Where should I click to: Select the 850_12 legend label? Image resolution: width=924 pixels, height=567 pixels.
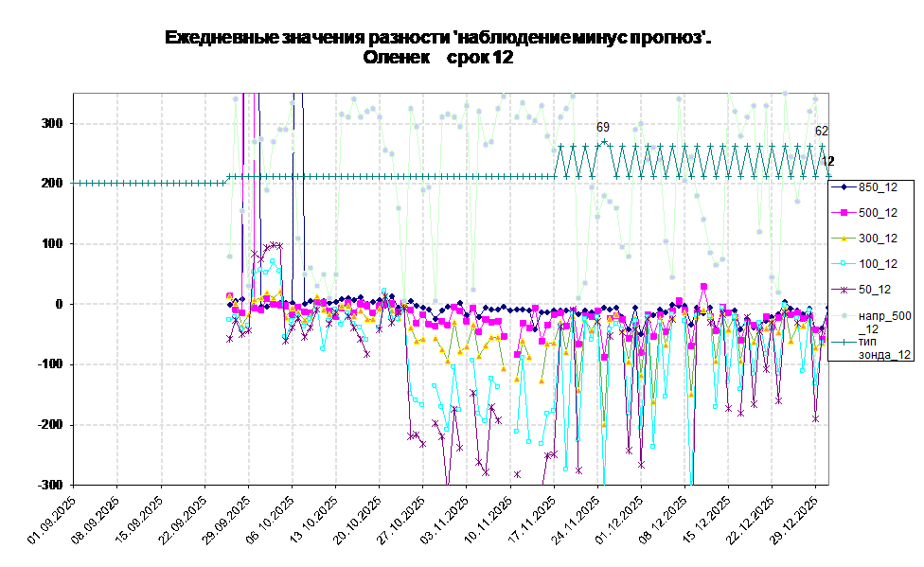(878, 187)
